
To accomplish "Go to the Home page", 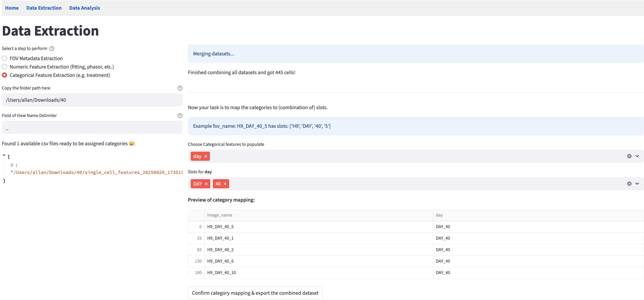I will 12,8.
